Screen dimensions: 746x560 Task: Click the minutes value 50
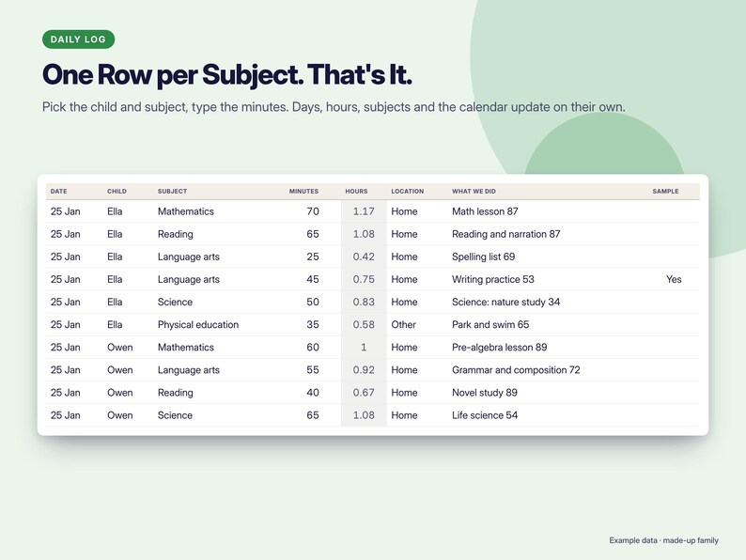point(313,303)
